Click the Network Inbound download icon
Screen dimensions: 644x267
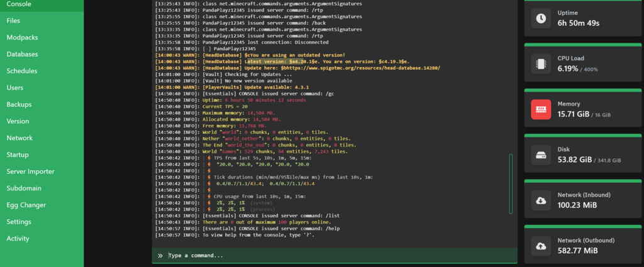(541, 200)
